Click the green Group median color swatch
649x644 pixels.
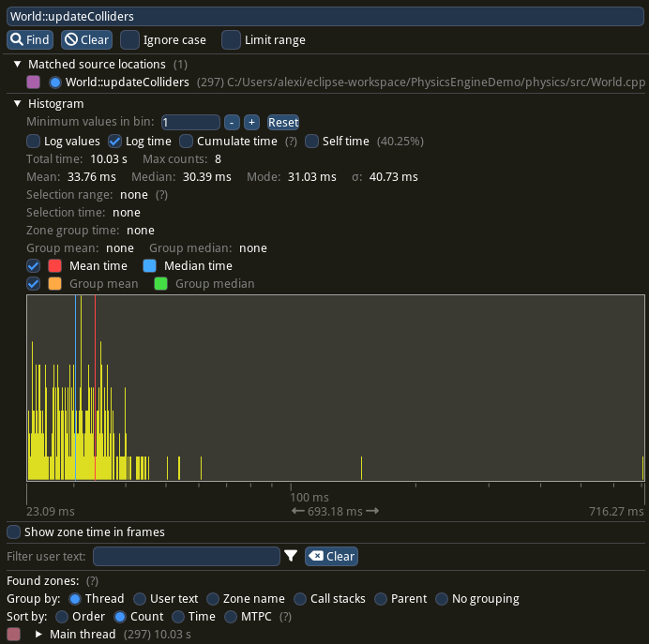tap(160, 284)
